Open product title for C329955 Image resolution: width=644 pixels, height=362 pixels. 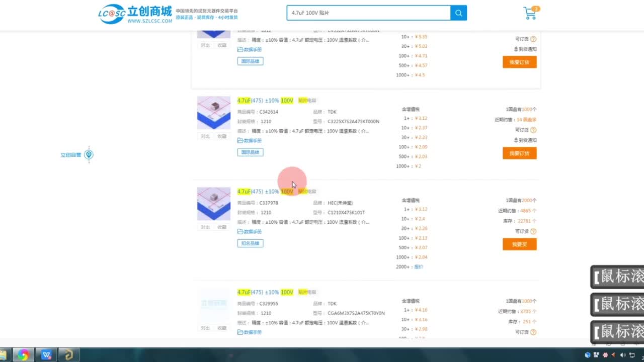click(277, 292)
